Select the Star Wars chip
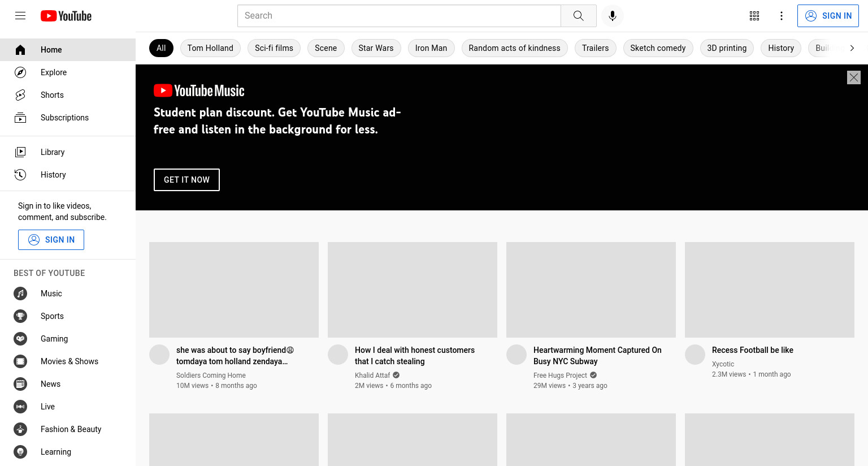868x466 pixels. (x=376, y=48)
